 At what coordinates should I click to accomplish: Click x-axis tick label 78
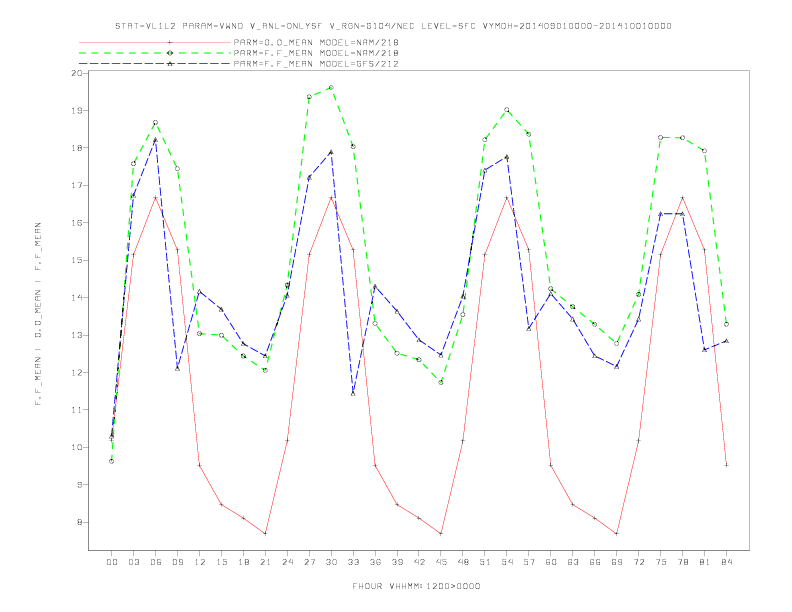click(682, 562)
